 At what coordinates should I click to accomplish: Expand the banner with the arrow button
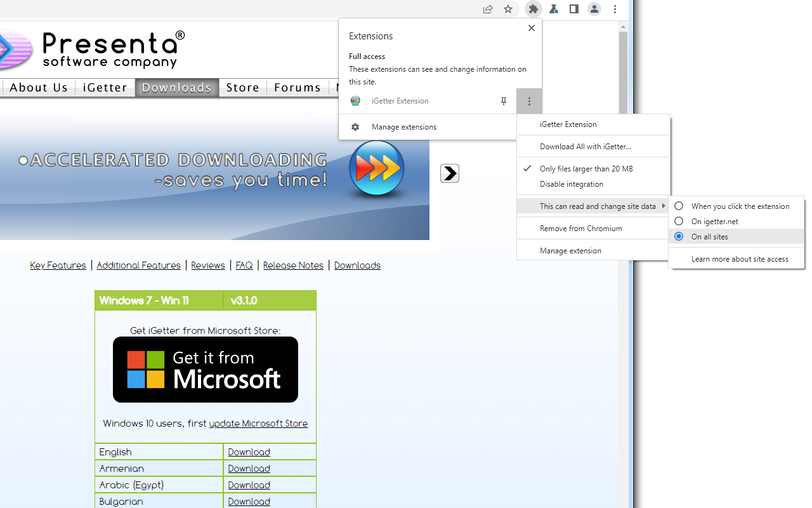tap(449, 173)
